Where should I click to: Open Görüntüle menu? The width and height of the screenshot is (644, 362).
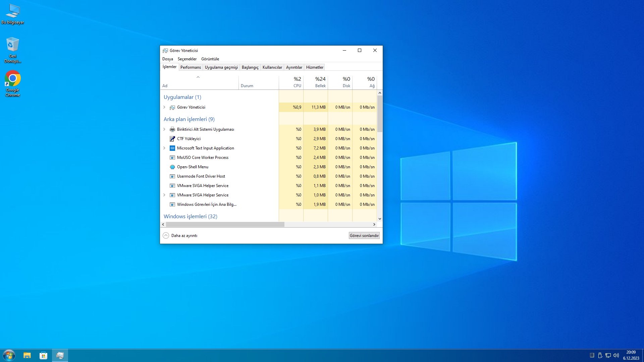pos(210,59)
